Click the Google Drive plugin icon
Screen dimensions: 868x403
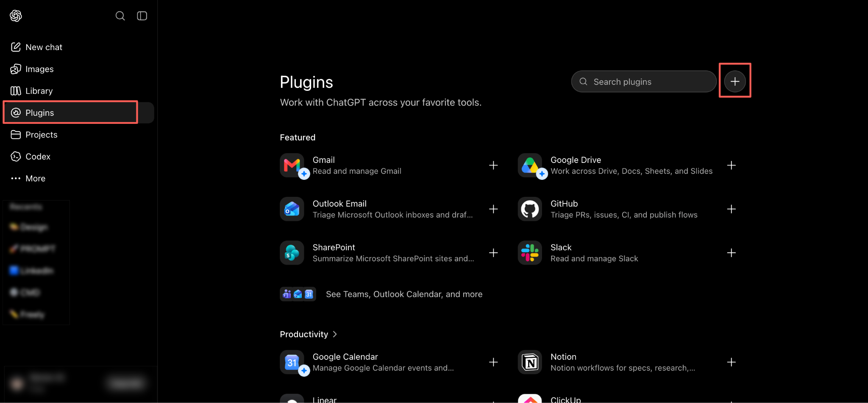pyautogui.click(x=530, y=165)
